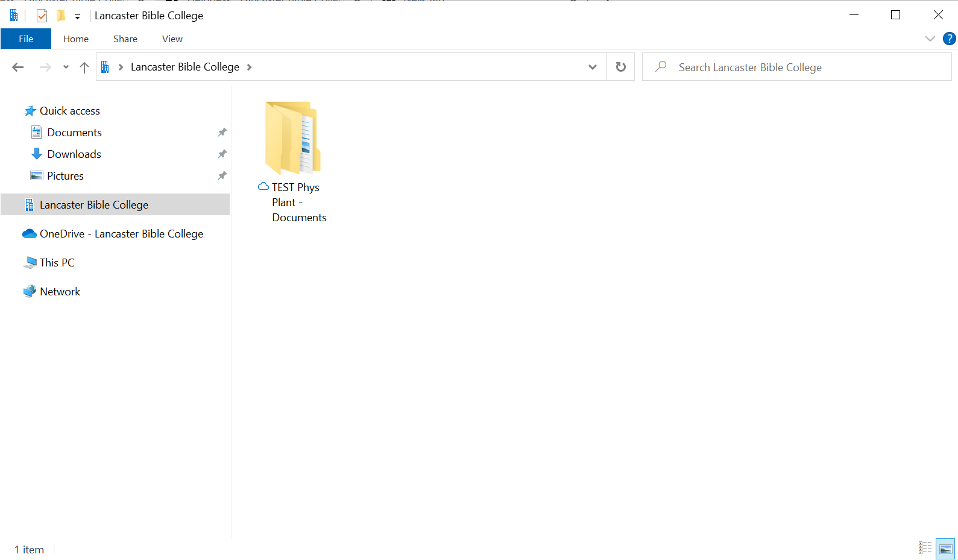Click the pin icon beside Pictures
Image resolution: width=958 pixels, height=560 pixels.
(x=222, y=175)
